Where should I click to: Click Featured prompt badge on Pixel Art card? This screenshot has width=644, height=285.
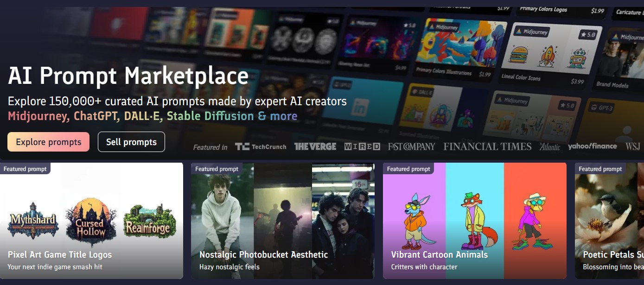(x=25, y=169)
